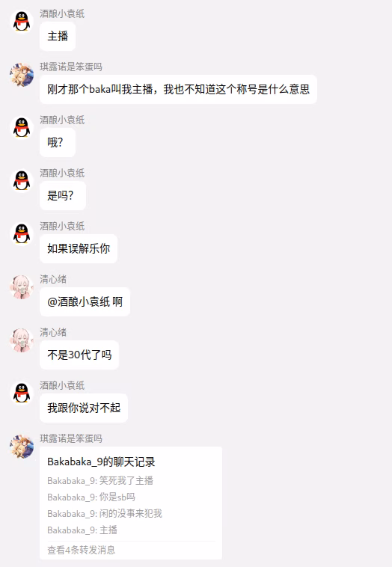The height and width of the screenshot is (567, 392).
Task: Select the @酒酿小袁纸 mention bubble
Action: click(85, 301)
